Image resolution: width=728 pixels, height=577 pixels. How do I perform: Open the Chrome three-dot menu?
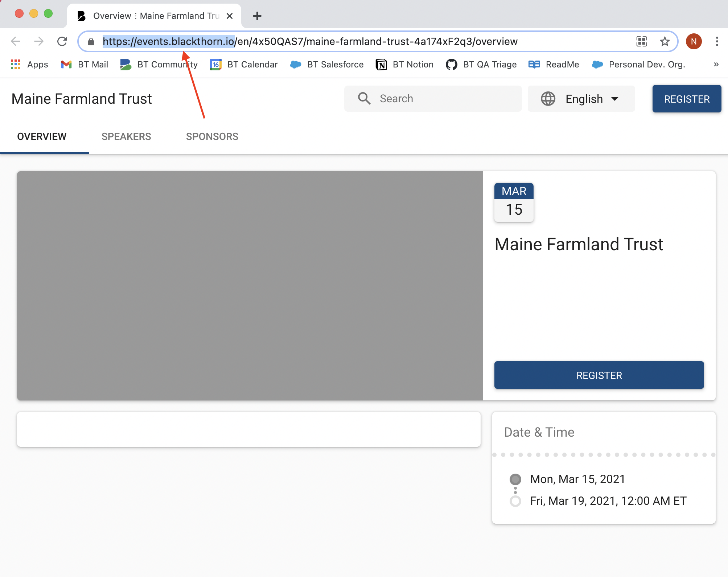pyautogui.click(x=717, y=41)
